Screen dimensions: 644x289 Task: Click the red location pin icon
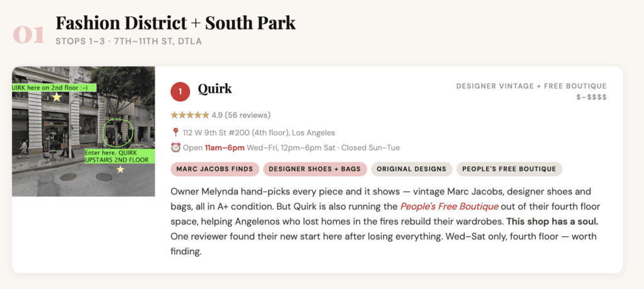[175, 133]
